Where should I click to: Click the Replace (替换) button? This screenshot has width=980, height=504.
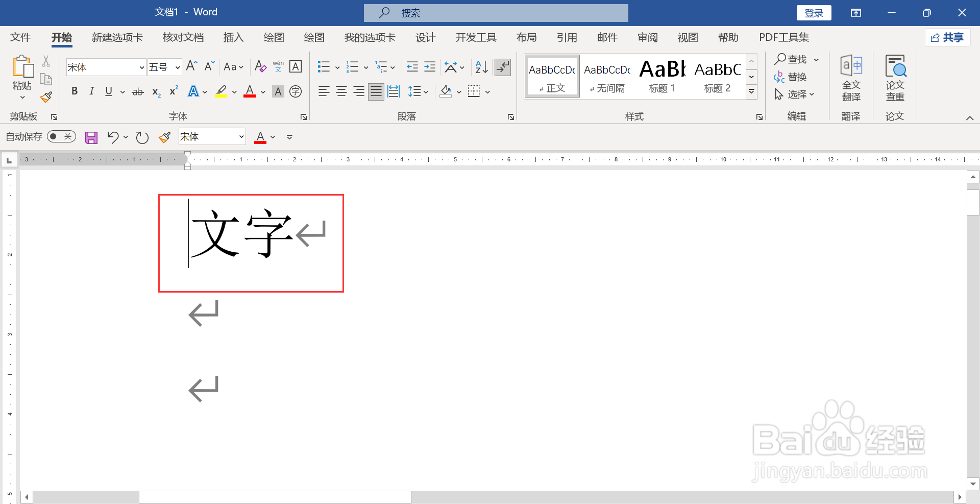tap(790, 77)
